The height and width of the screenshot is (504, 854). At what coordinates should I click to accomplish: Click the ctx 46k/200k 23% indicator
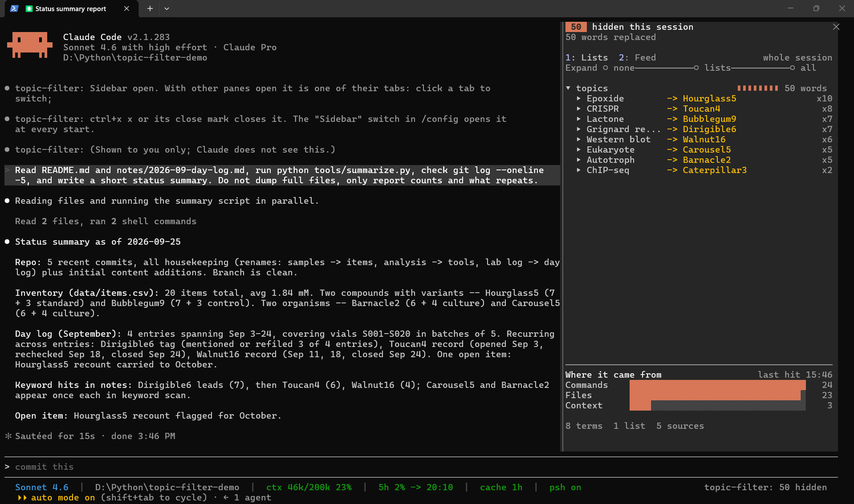309,487
